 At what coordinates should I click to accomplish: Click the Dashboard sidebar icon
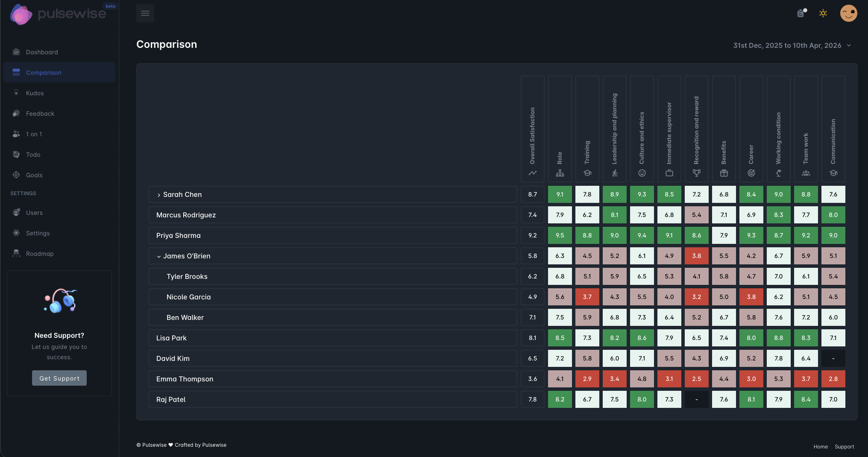tap(16, 52)
